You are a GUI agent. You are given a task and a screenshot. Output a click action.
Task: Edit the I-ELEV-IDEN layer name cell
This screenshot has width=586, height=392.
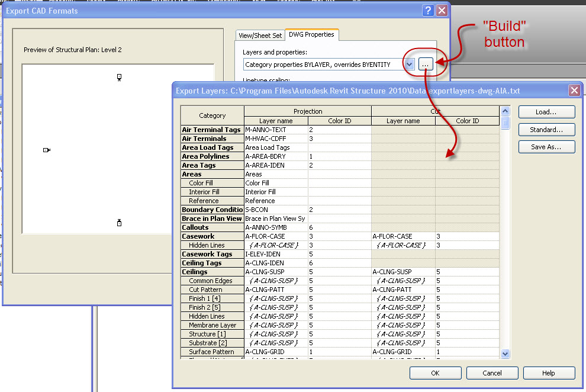(x=276, y=254)
